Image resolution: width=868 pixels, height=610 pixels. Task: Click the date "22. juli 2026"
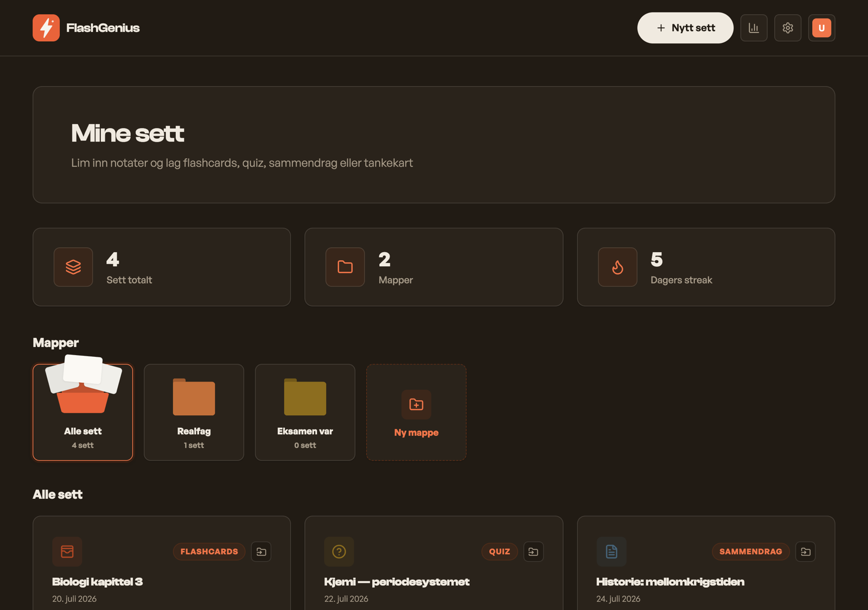346,599
